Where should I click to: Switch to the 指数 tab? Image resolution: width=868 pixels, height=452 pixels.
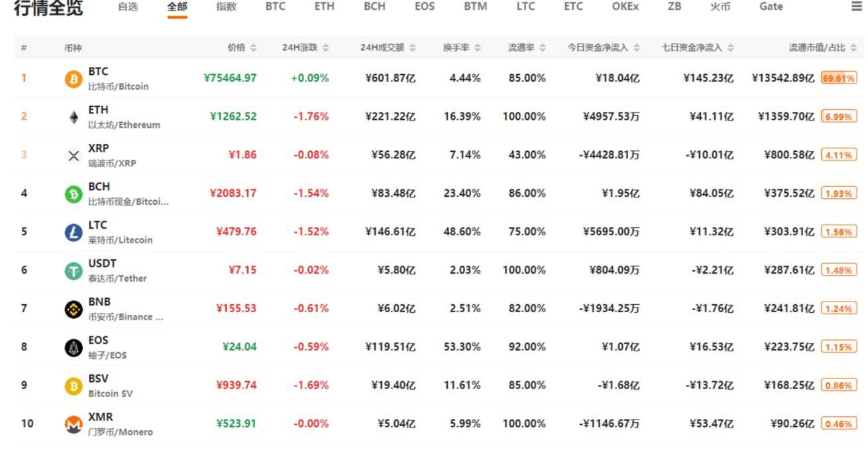226,7
